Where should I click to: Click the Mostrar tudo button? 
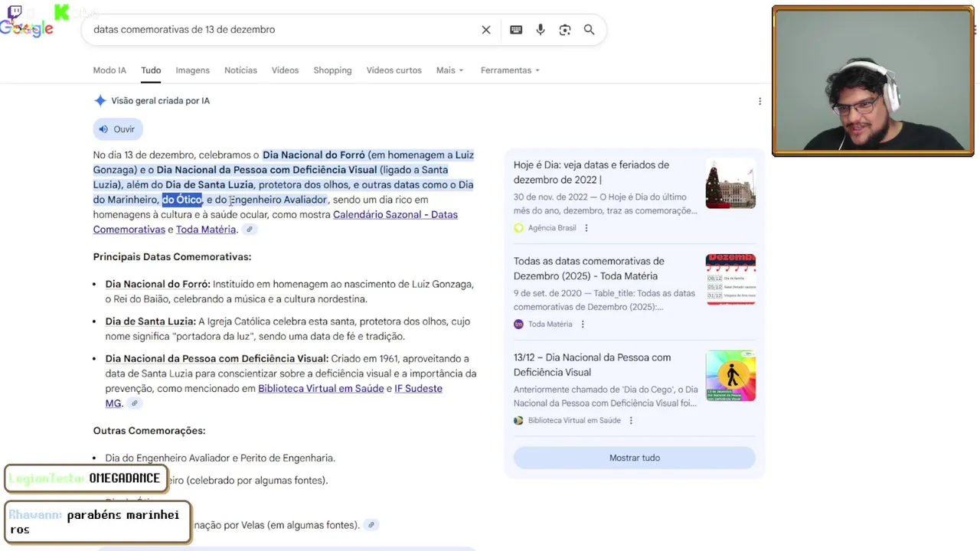click(x=634, y=458)
